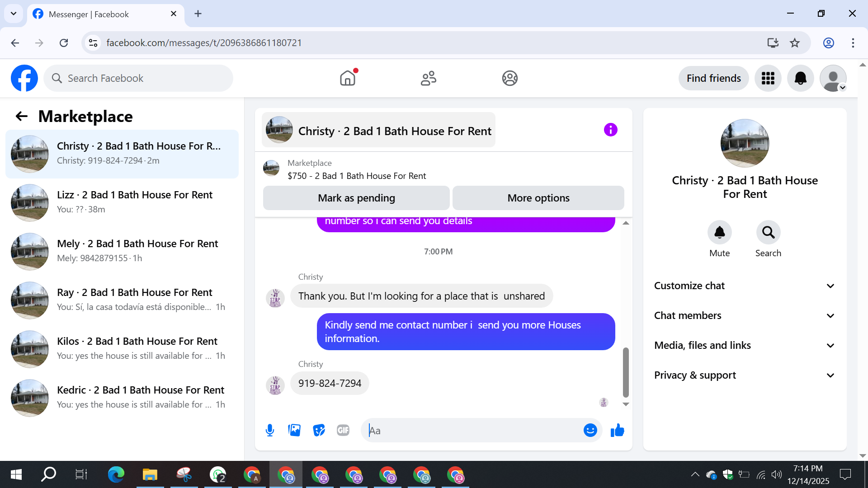This screenshot has height=488, width=868.
Task: Click the chat message scrollbar thumb
Action: coord(626,372)
